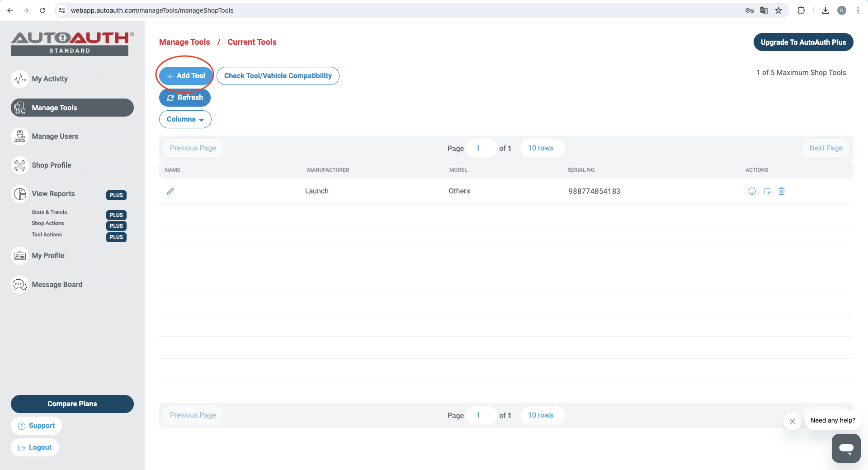Click the note icon in Actions column
The image size is (868, 470).
pyautogui.click(x=767, y=191)
